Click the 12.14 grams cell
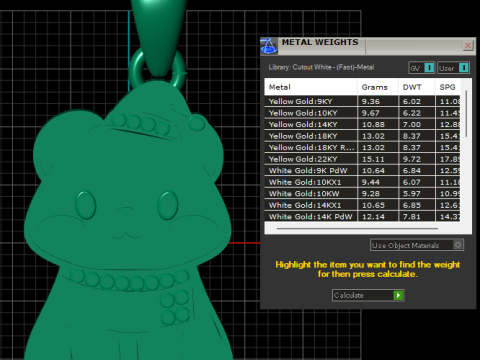 tap(378, 216)
